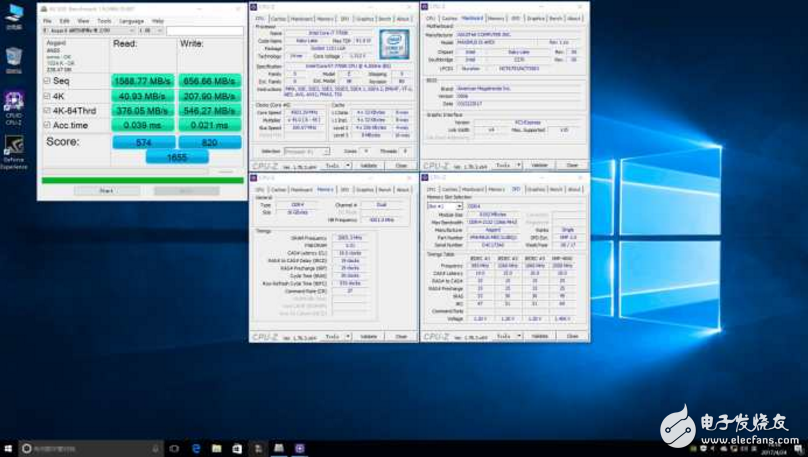Open File Explorer from the taskbar

click(x=218, y=449)
